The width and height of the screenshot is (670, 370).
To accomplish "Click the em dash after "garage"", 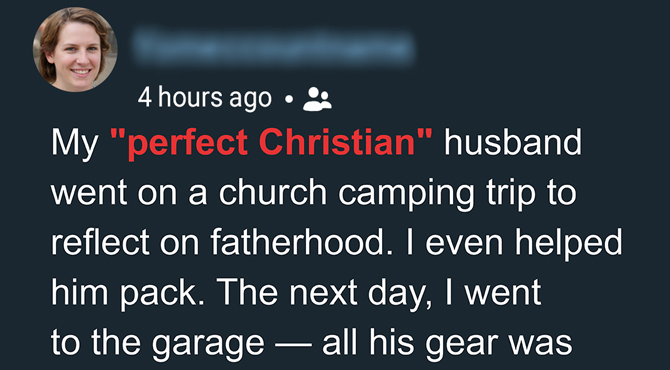I will pyautogui.click(x=293, y=345).
